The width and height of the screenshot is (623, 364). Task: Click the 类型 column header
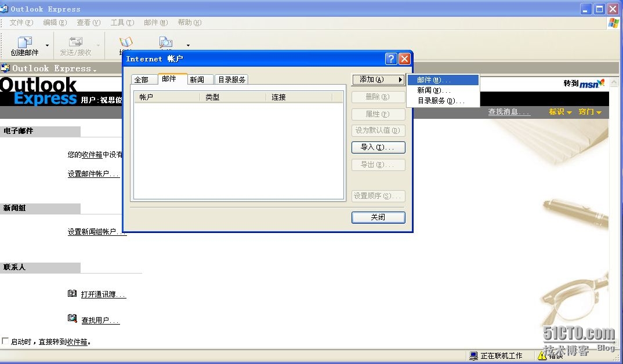[233, 97]
